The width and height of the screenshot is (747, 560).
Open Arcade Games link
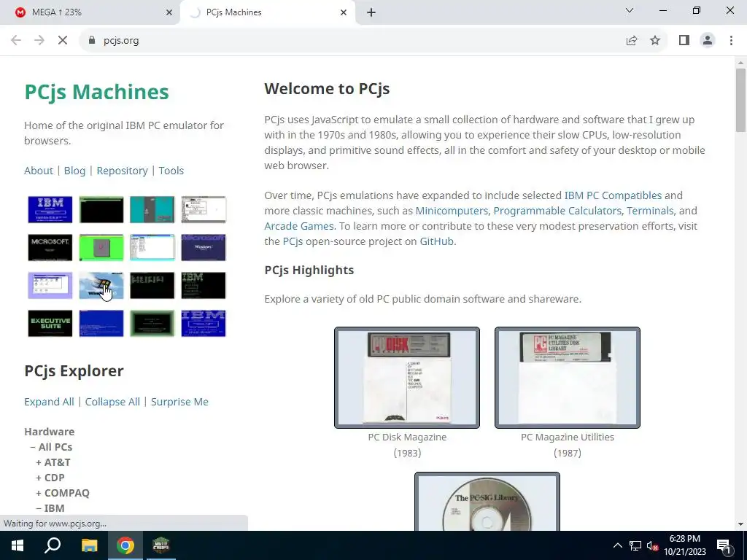299,226
